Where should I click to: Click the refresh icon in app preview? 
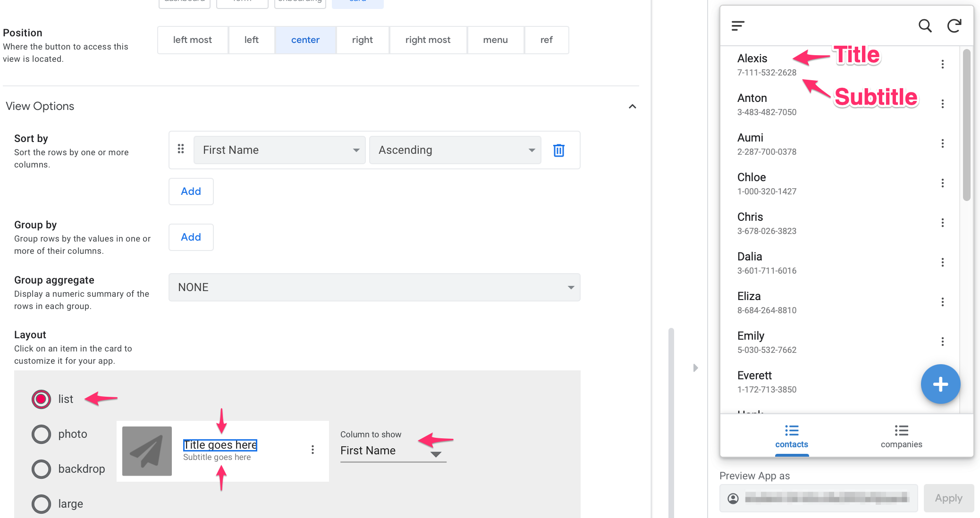click(x=954, y=26)
